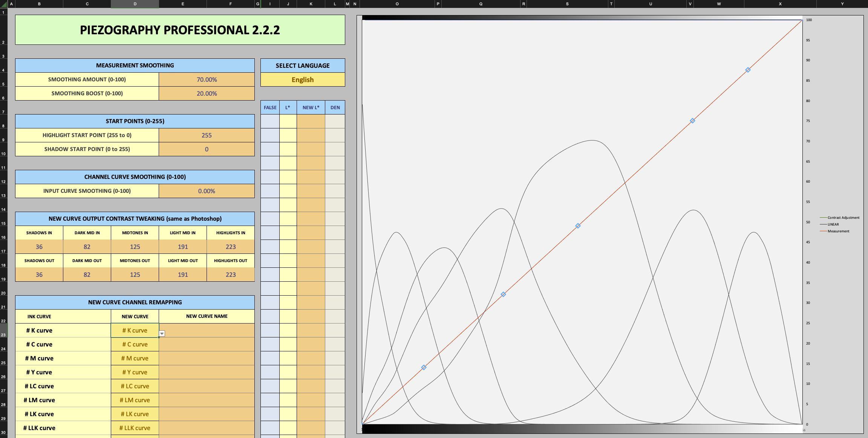868x438 pixels.
Task: Select Shadows Out value 36
Action: tap(39, 275)
